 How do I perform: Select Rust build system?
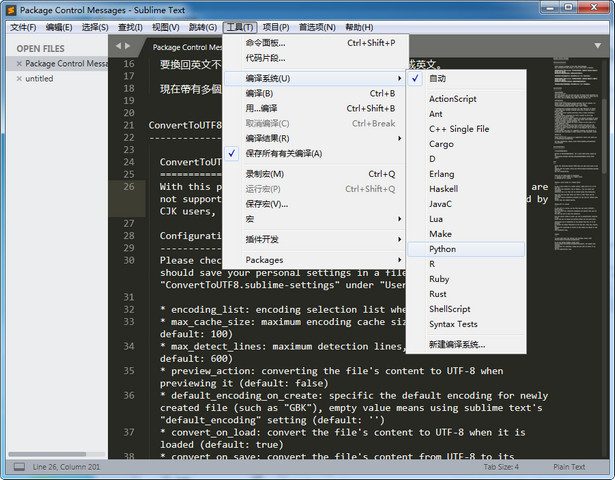point(466,294)
